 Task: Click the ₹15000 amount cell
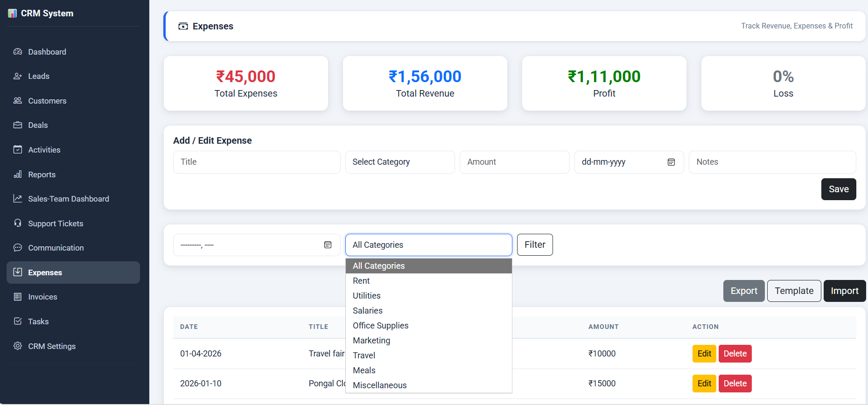[x=602, y=384]
